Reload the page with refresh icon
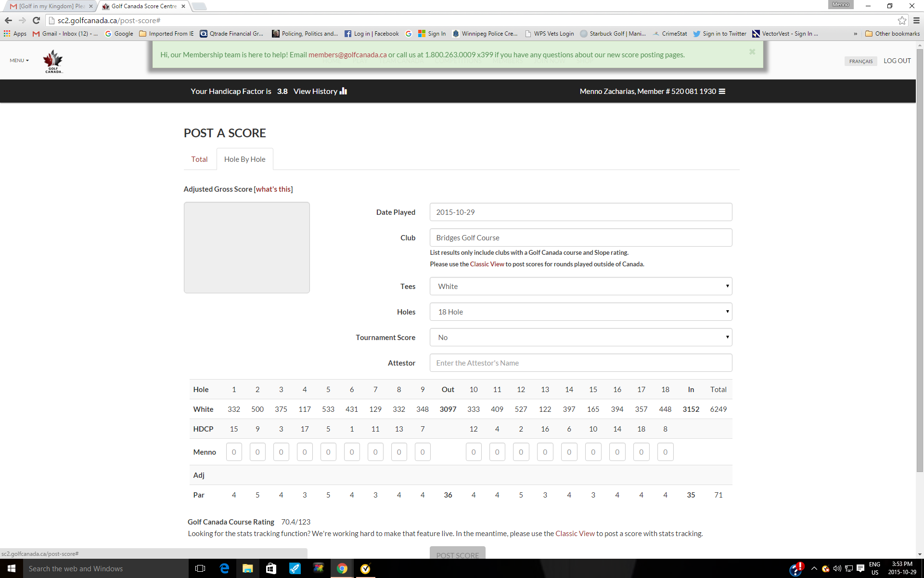This screenshot has width=924, height=578. (x=36, y=20)
